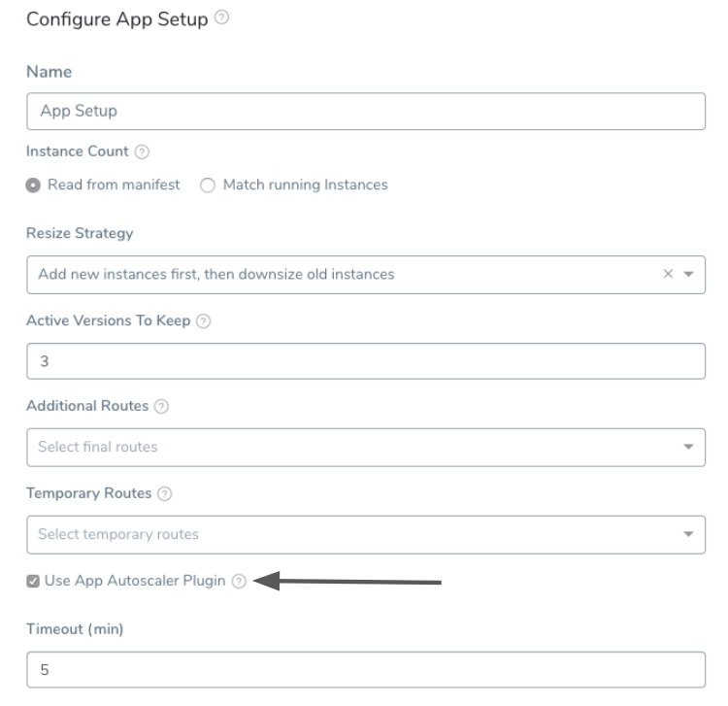Choose Match running Instances option
The width and height of the screenshot is (728, 706).
(208, 185)
